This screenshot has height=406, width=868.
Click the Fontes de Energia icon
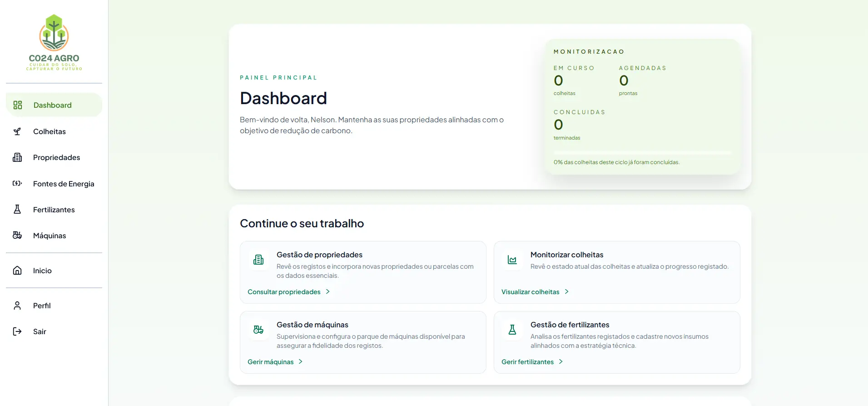pyautogui.click(x=17, y=184)
